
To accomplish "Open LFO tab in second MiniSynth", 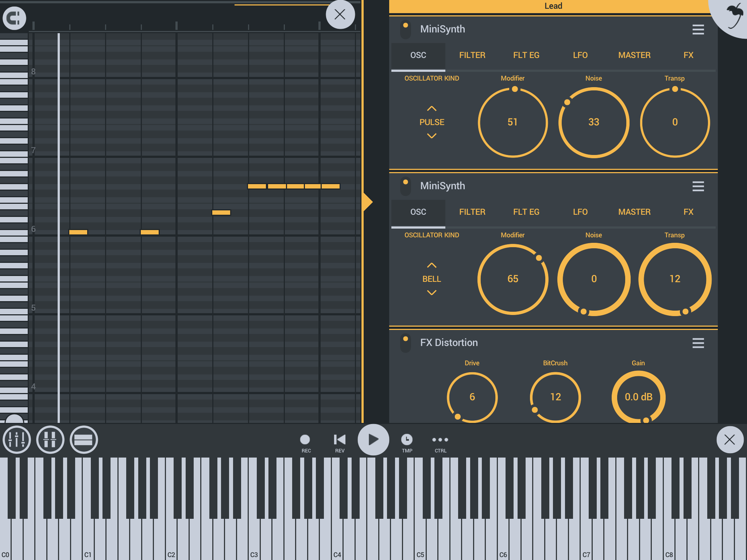I will pos(580,212).
